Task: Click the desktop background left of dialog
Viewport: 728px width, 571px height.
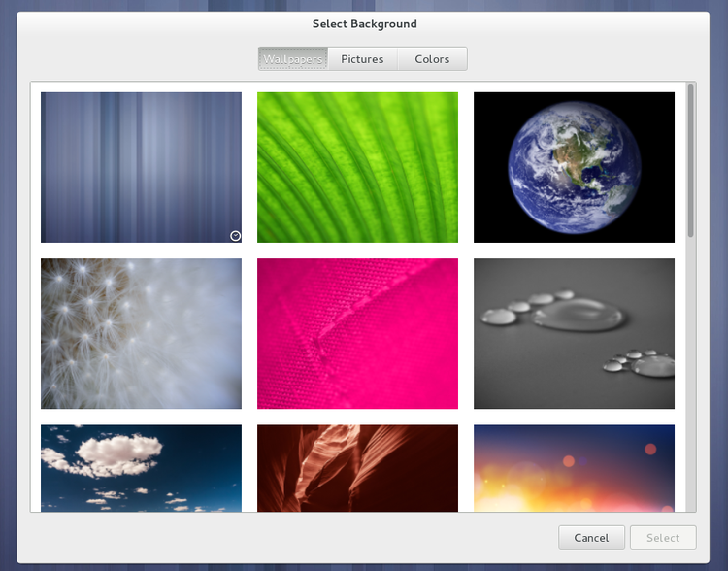Action: pyautogui.click(x=8, y=291)
